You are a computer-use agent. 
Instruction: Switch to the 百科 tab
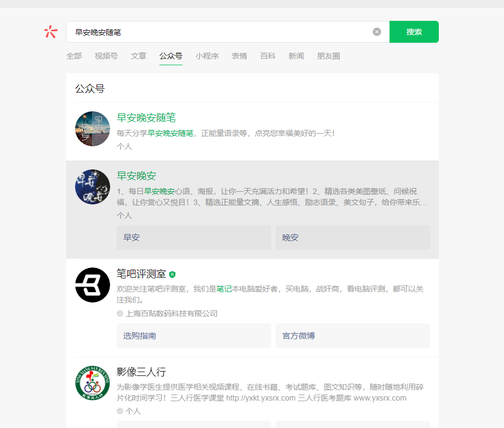point(268,56)
